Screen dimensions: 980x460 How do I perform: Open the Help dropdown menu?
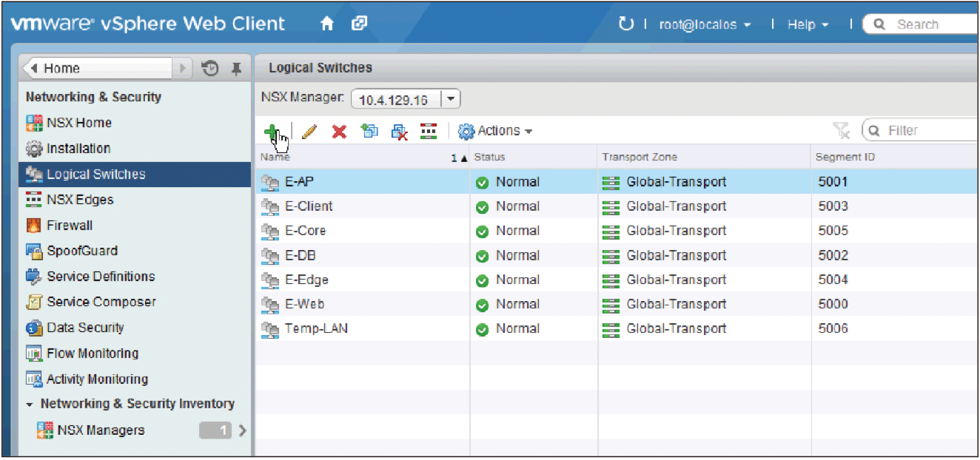tap(808, 24)
